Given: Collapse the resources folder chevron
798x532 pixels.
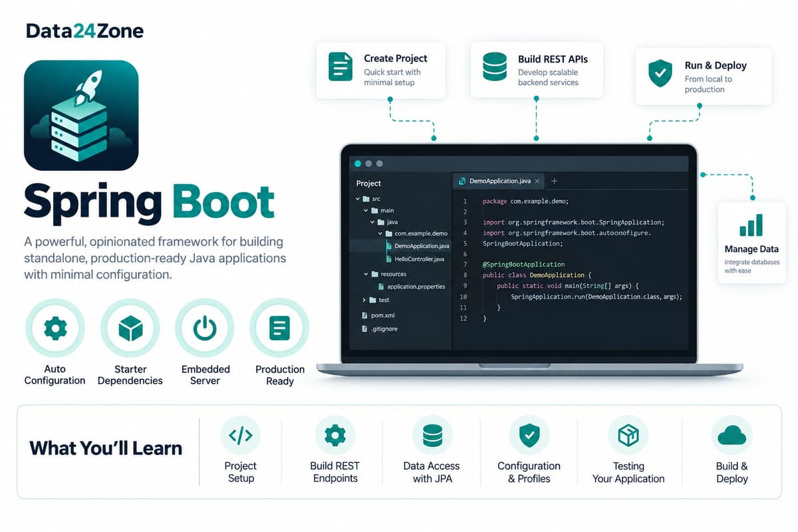Looking at the screenshot, I should (x=366, y=274).
